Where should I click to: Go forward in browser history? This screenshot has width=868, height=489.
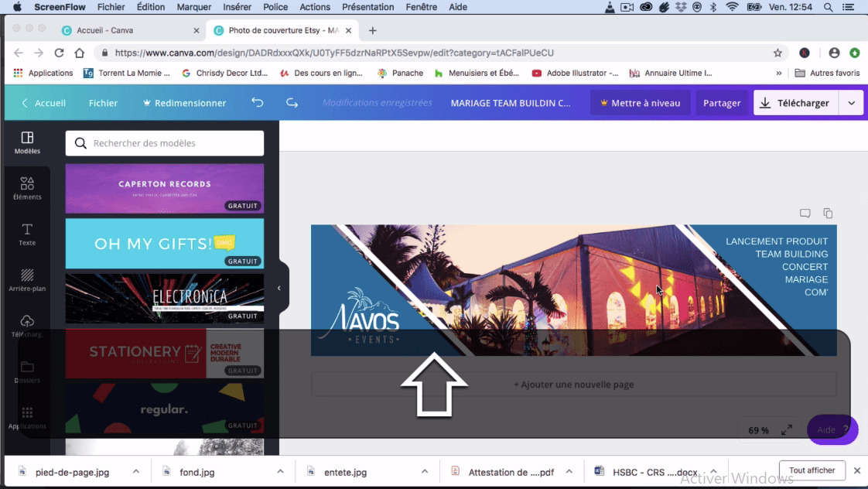click(x=39, y=53)
